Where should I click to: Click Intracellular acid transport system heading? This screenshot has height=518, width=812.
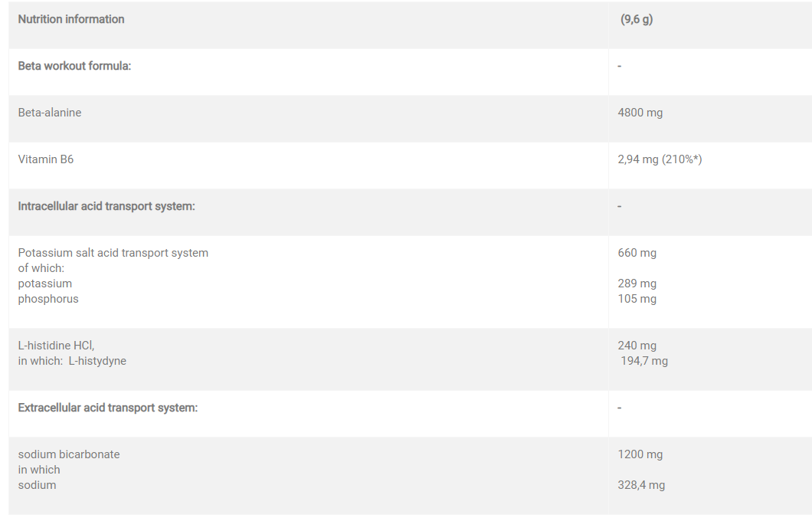pos(106,206)
